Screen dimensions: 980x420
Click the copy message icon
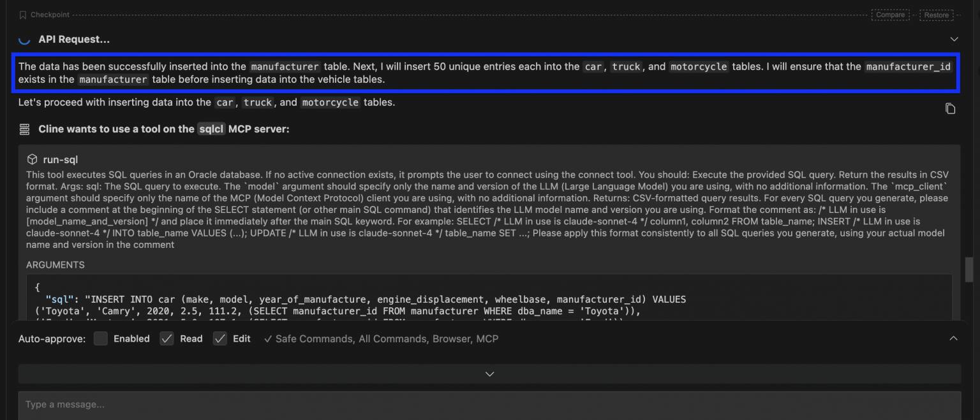click(x=950, y=108)
